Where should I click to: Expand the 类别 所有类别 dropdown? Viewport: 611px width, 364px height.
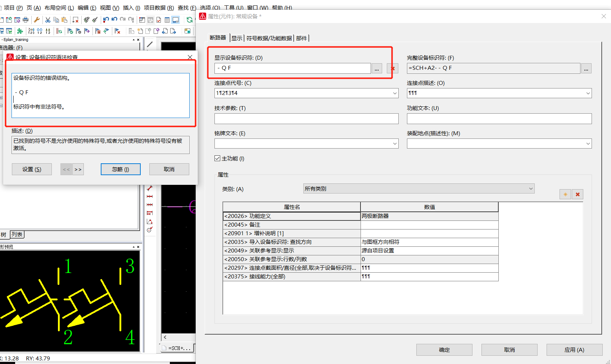(x=531, y=189)
